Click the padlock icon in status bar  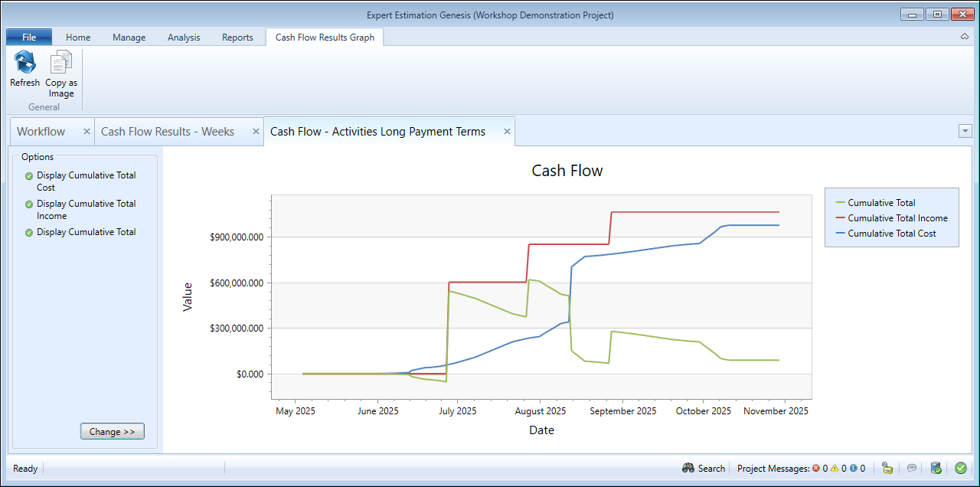887,468
